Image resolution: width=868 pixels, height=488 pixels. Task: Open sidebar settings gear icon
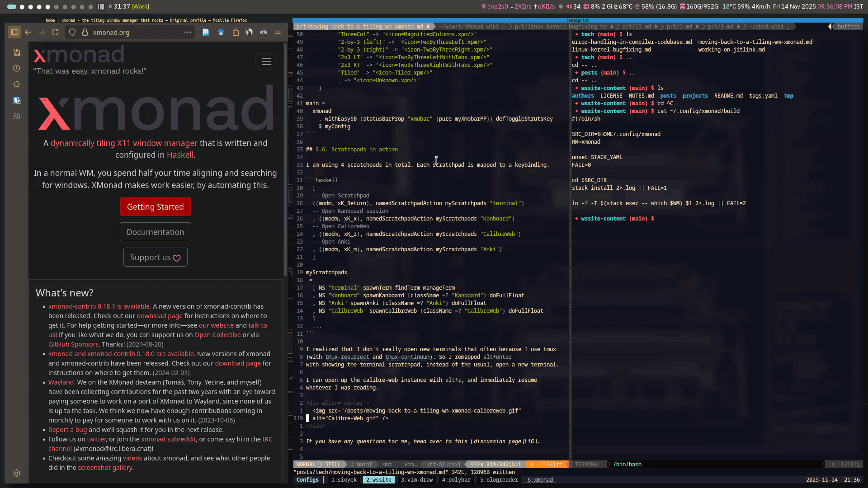point(17,473)
